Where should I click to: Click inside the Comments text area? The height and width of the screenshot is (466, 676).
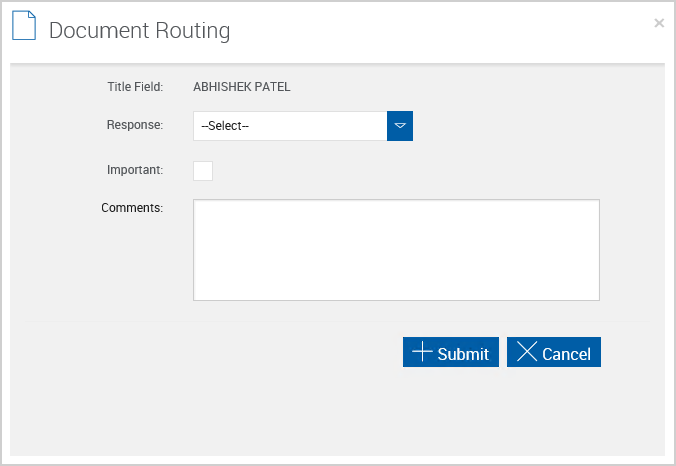396,250
